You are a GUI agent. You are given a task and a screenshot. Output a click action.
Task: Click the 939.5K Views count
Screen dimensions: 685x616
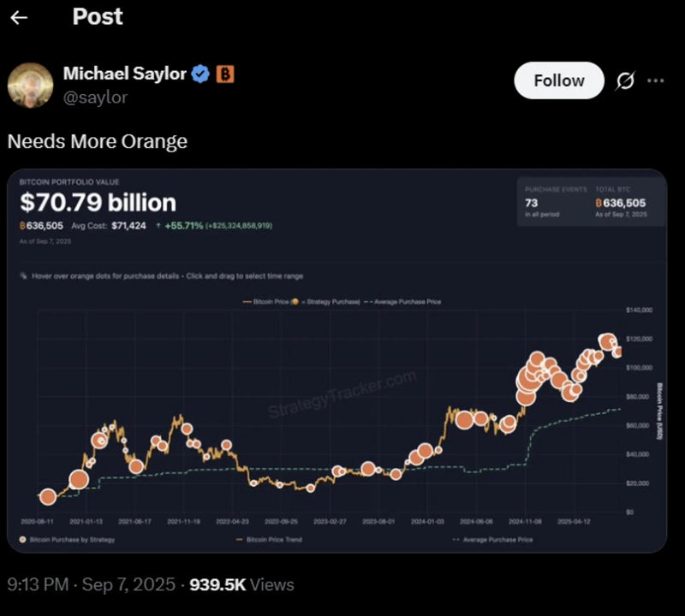pyautogui.click(x=241, y=585)
